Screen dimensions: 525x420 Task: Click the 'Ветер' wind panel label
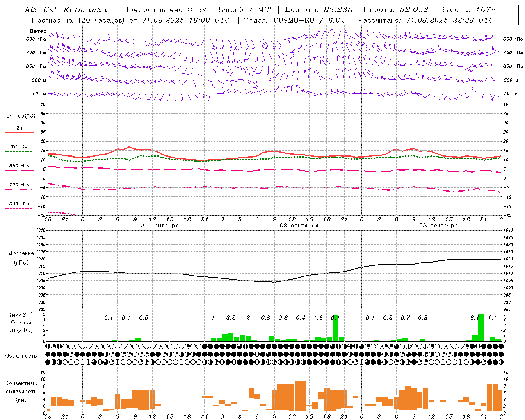pos(38,31)
